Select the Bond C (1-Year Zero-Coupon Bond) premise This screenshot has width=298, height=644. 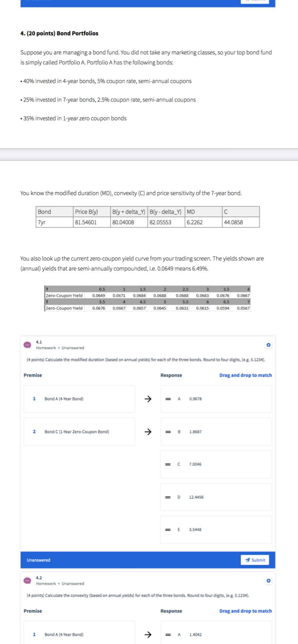click(79, 432)
